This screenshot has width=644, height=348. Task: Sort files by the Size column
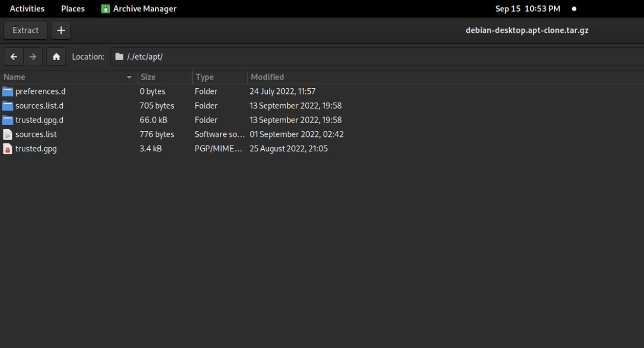[x=148, y=77]
